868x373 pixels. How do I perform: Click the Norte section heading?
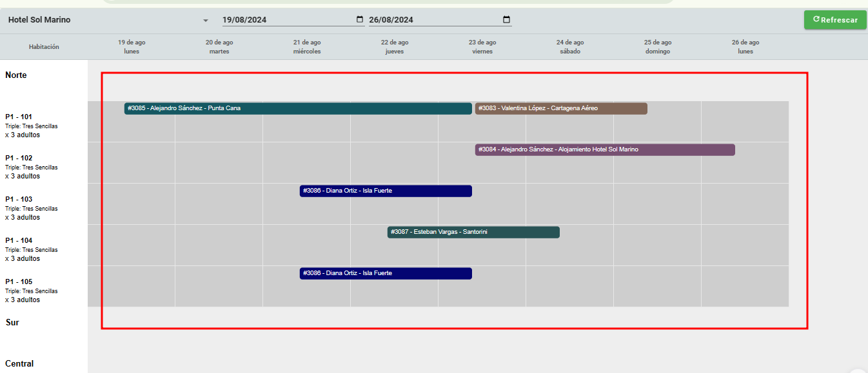[16, 75]
